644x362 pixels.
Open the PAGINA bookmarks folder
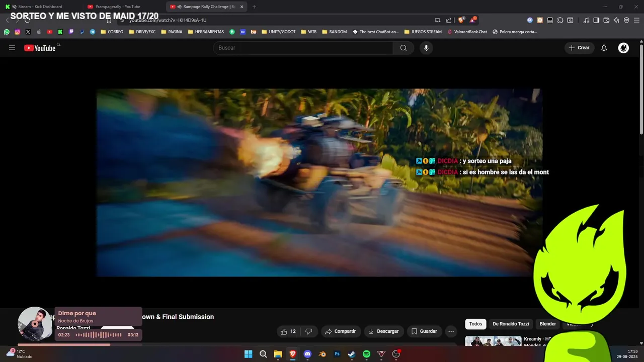[x=171, y=32]
